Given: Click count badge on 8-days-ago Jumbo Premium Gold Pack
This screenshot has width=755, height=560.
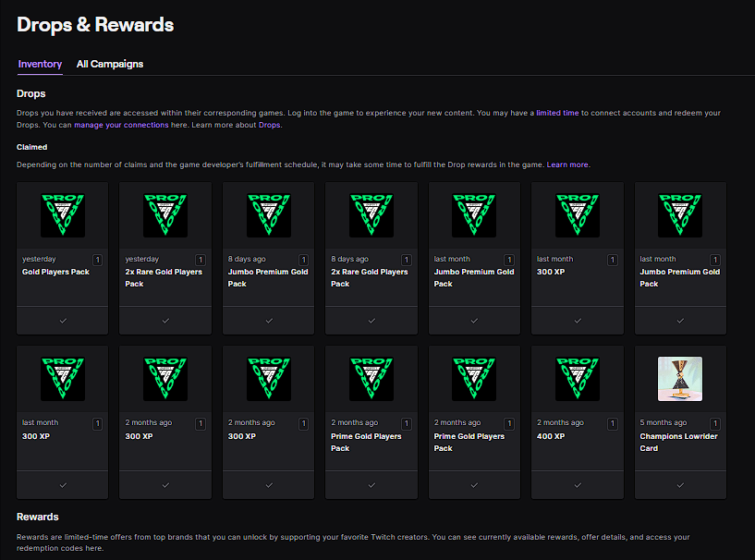Looking at the screenshot, I should (x=303, y=260).
